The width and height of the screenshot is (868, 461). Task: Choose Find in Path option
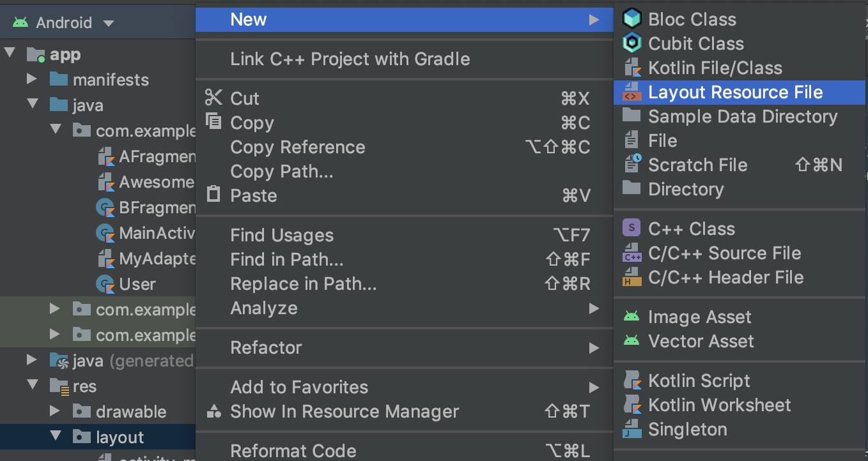pyautogui.click(x=287, y=260)
